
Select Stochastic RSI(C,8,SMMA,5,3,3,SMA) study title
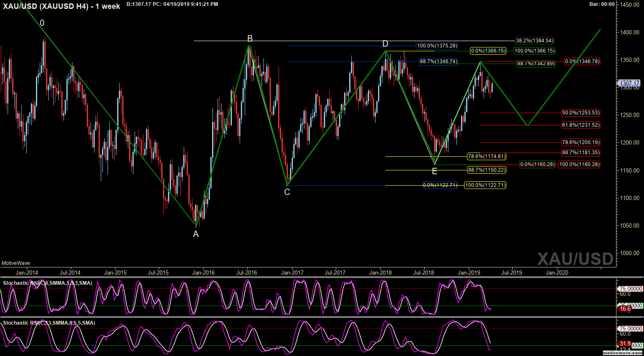pyautogui.click(x=47, y=283)
